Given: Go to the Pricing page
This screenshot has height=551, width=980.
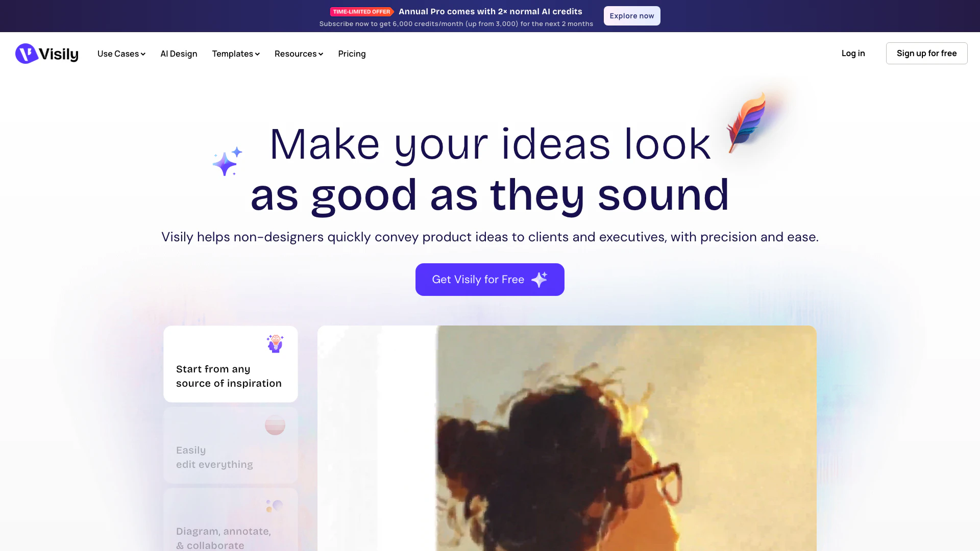Looking at the screenshot, I should (352, 54).
